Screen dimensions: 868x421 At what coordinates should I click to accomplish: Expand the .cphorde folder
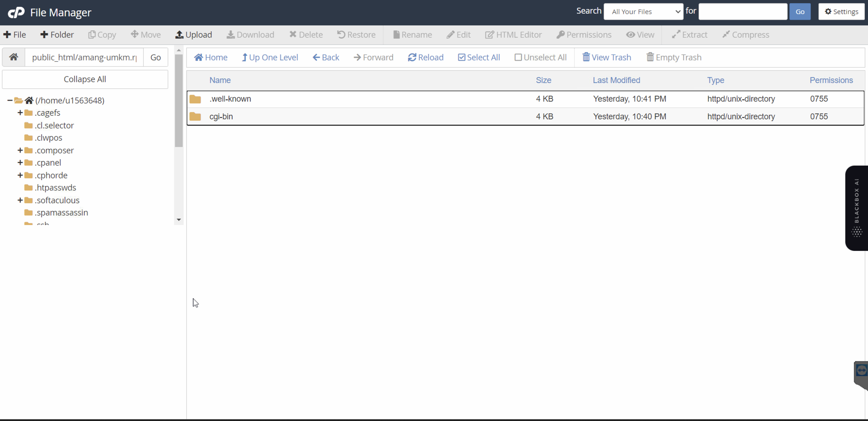pos(20,175)
